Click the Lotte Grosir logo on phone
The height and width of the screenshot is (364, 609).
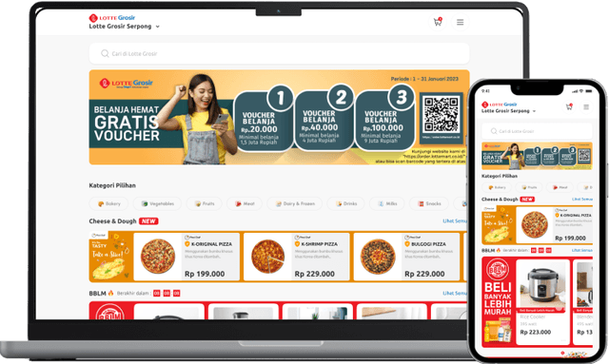(499, 105)
